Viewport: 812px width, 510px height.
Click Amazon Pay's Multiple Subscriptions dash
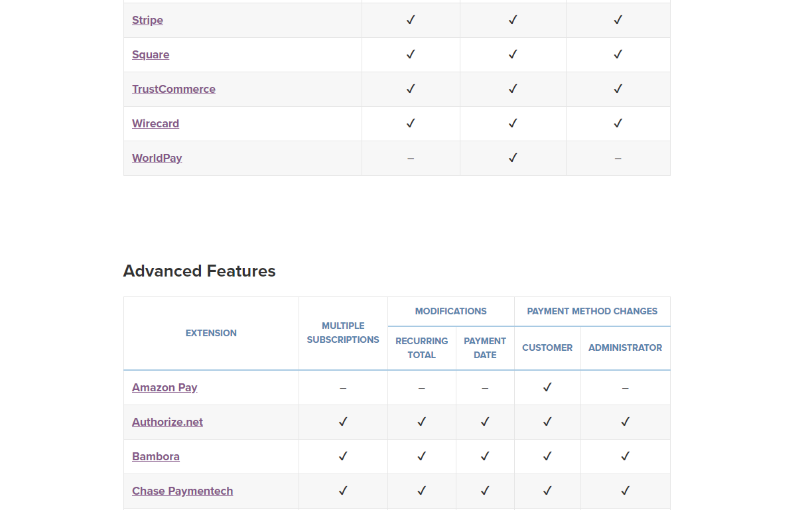pos(343,388)
